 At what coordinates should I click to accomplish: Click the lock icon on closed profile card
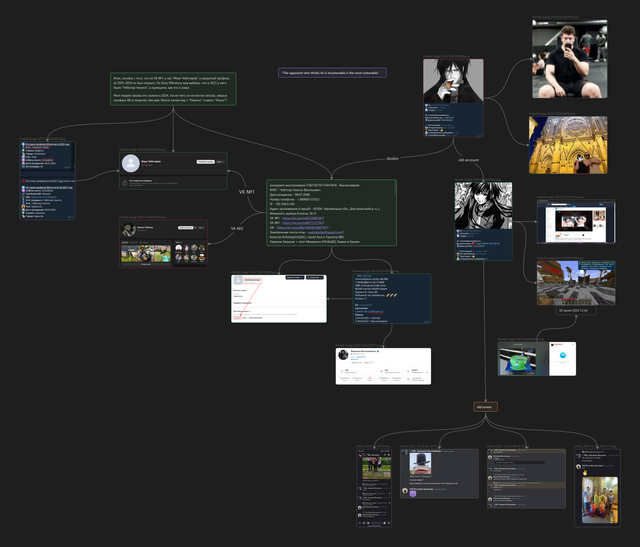[125, 182]
